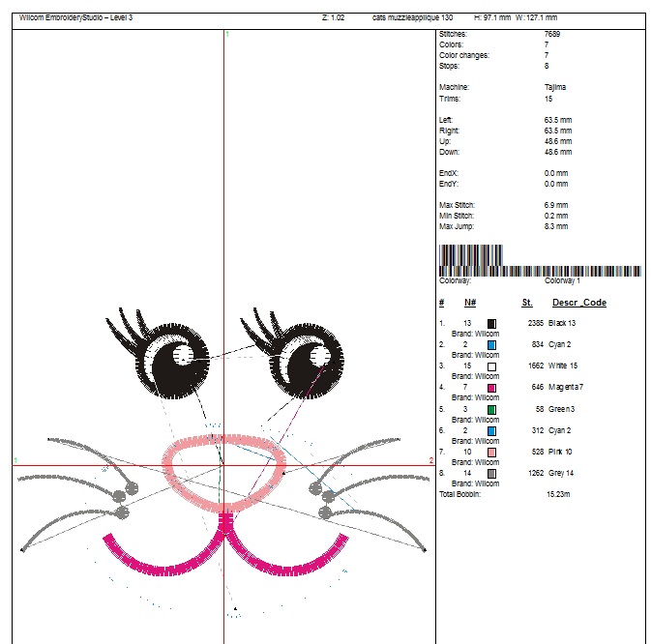
Task: Click the N# column header
Action: tap(469, 303)
